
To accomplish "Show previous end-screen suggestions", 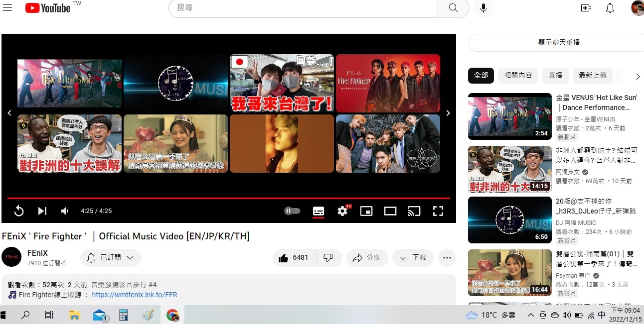I will point(9,113).
